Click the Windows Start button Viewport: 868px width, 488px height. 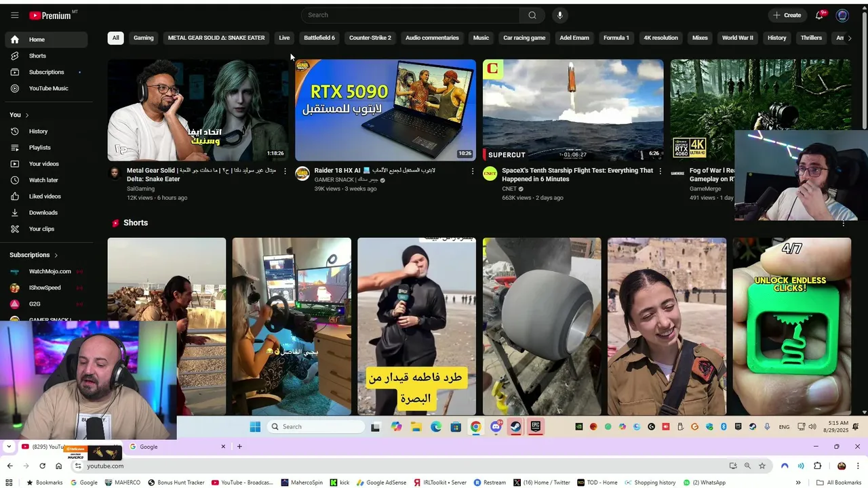(x=255, y=426)
